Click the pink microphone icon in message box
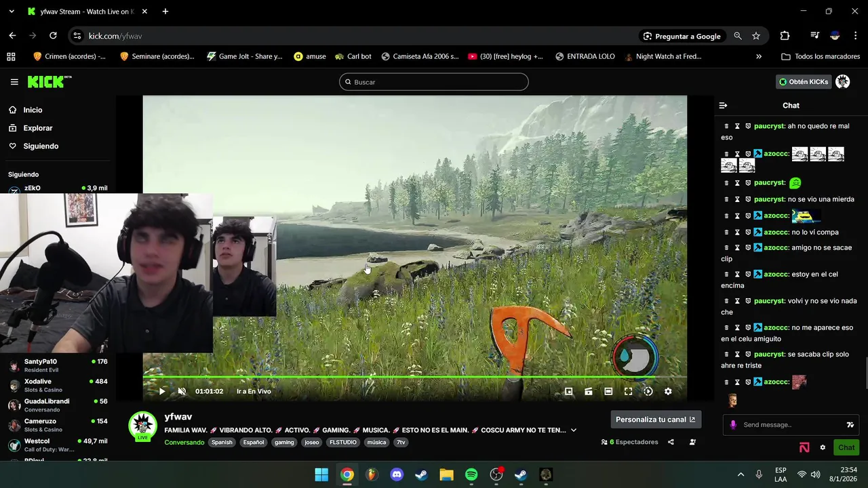 pos(733,425)
